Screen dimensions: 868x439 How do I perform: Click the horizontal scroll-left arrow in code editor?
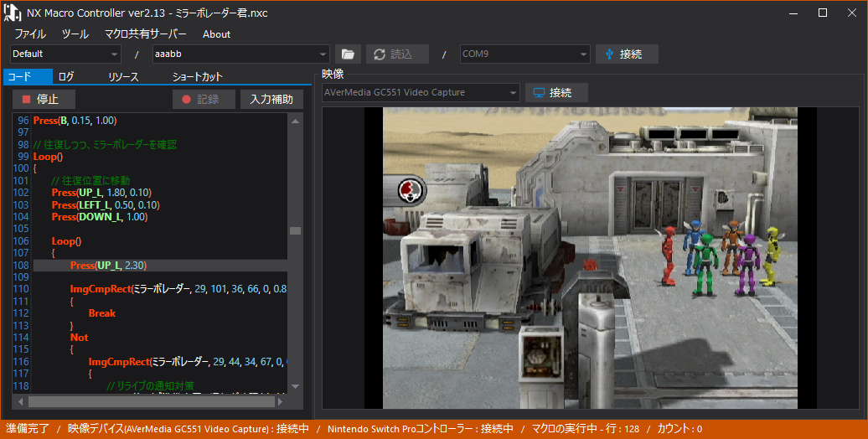click(x=21, y=401)
